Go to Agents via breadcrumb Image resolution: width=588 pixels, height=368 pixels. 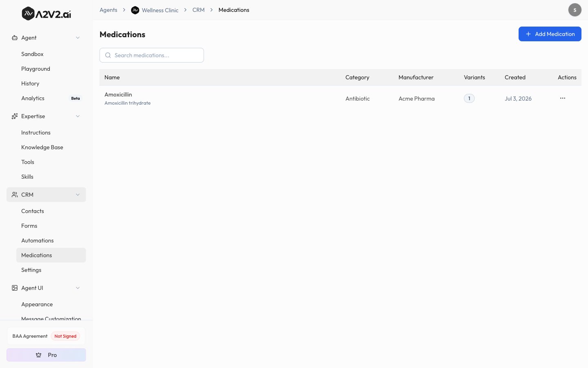point(108,10)
